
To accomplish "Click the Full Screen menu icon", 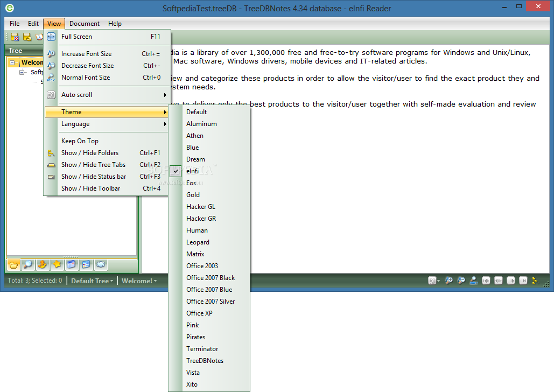I will click(x=51, y=37).
